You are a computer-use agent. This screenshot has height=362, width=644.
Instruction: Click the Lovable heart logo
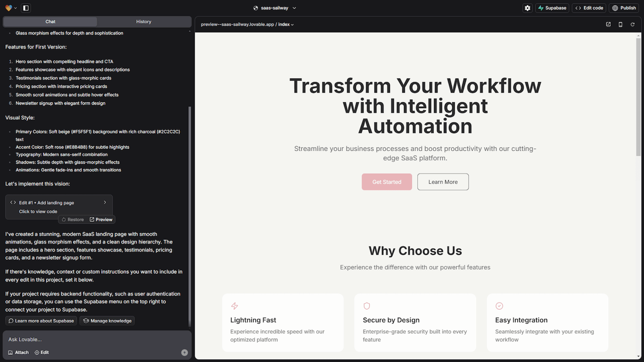[x=8, y=8]
